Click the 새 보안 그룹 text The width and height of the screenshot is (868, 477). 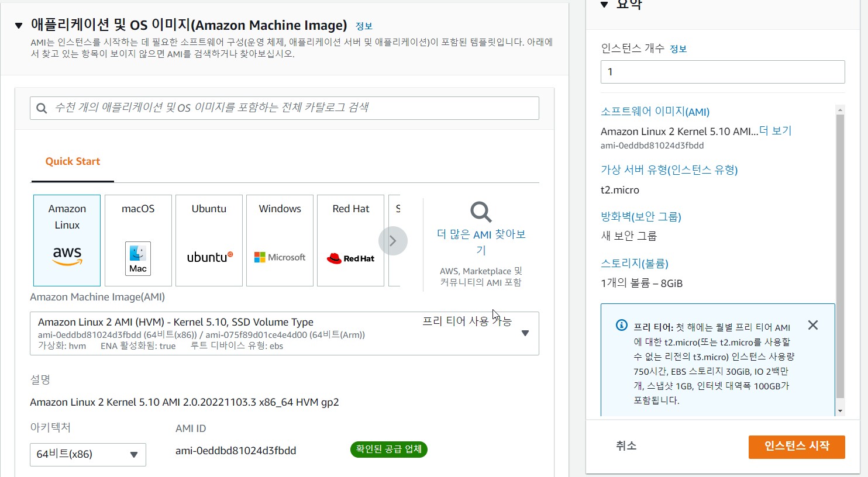pos(629,236)
